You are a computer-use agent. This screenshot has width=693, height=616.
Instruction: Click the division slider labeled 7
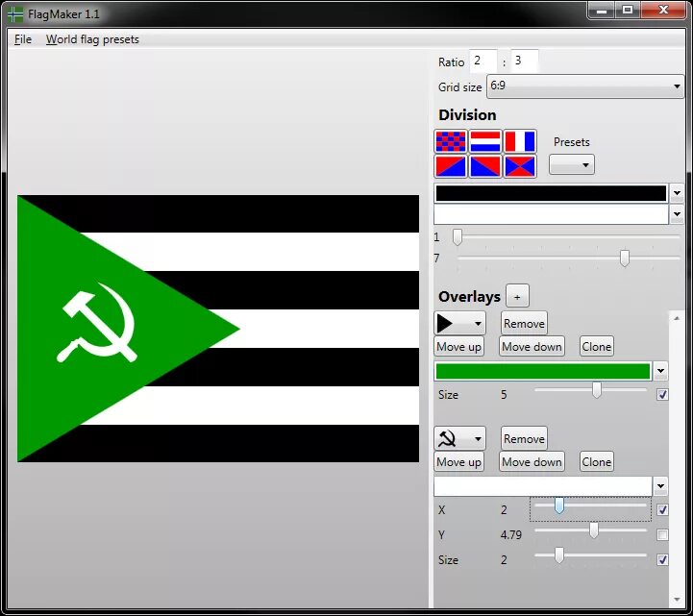point(568,259)
